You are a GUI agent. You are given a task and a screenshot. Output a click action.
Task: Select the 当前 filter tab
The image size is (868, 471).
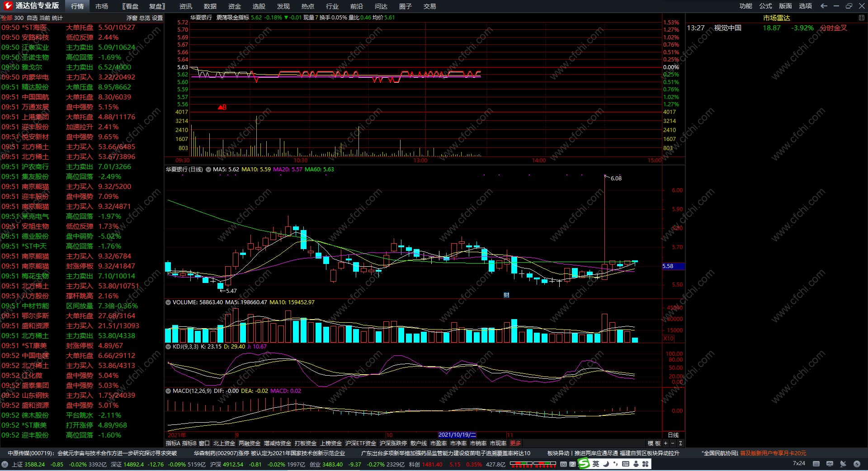[x=45, y=18]
